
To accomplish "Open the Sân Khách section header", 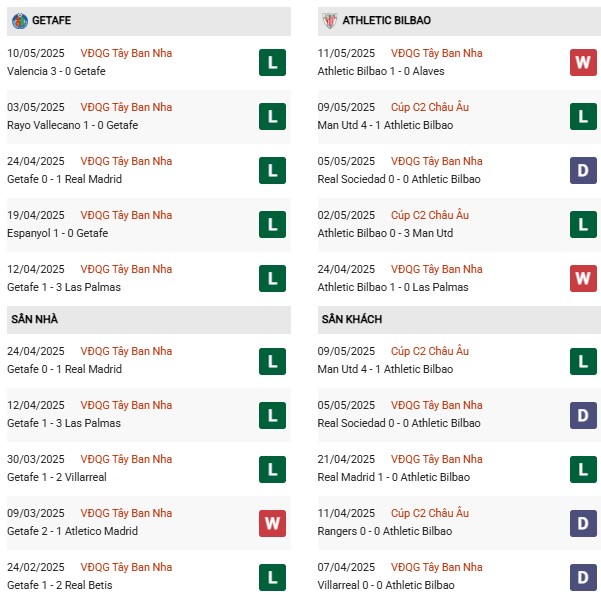I will click(x=459, y=320).
